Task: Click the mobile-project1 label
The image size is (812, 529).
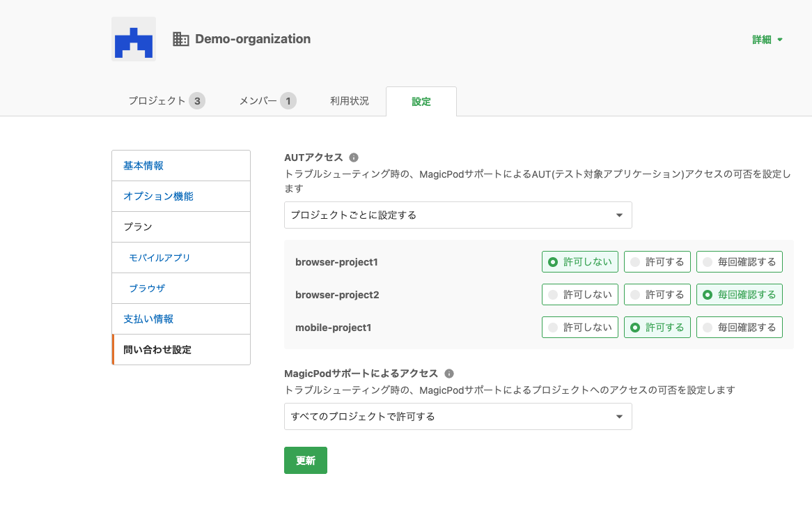Action: pyautogui.click(x=334, y=328)
